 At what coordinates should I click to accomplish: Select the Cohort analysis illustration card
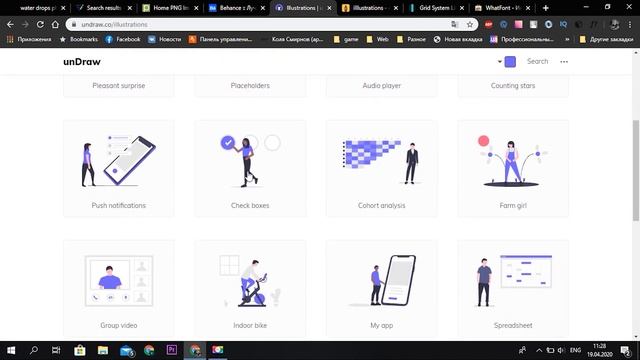(x=382, y=168)
